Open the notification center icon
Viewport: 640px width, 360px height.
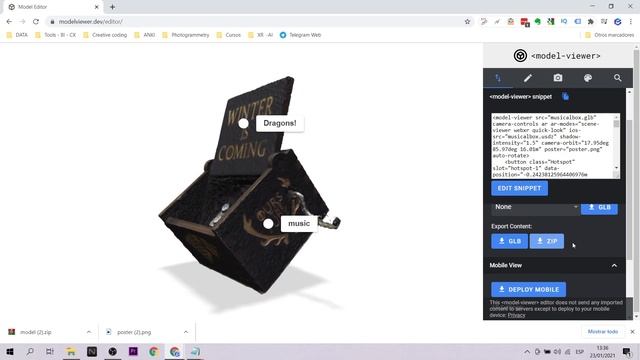coord(627,351)
